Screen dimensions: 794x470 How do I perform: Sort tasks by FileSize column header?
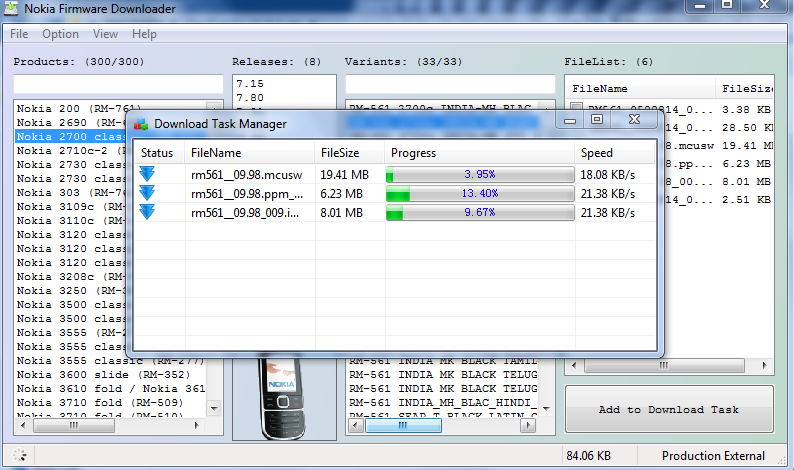[x=350, y=153]
